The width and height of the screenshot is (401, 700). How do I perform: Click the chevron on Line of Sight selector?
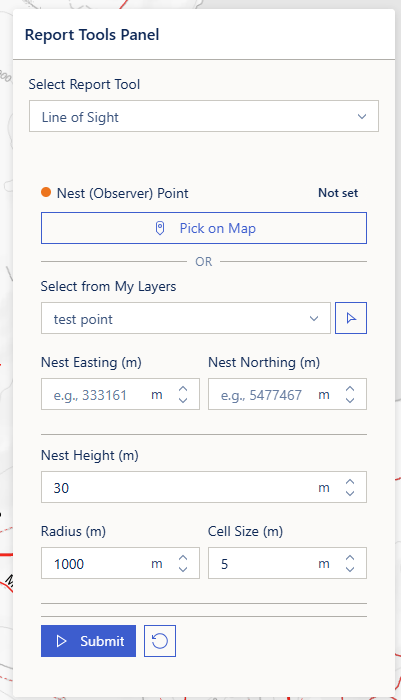coord(362,117)
